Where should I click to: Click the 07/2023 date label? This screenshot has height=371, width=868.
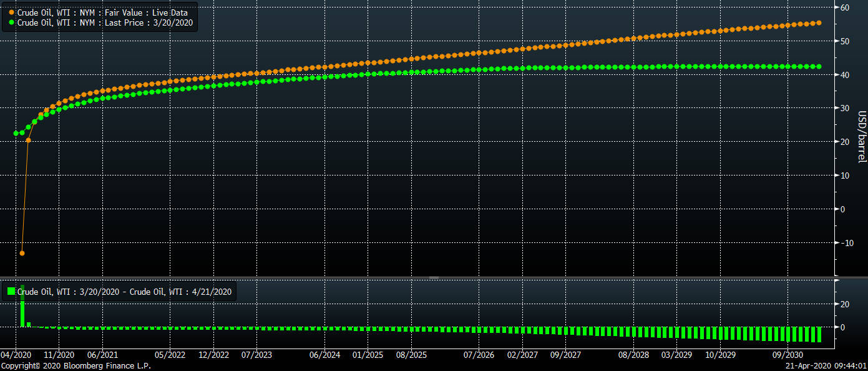tap(256, 355)
